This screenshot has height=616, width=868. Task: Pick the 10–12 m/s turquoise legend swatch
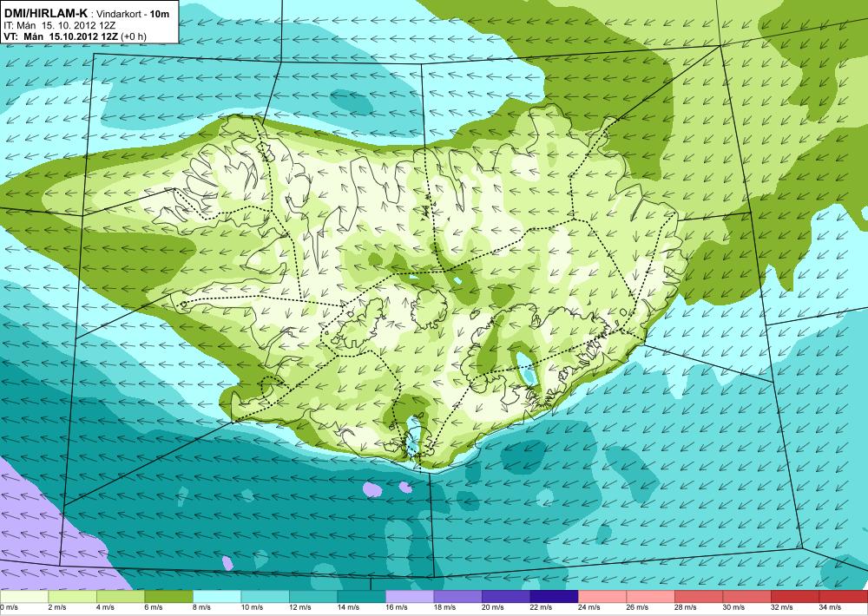click(265, 597)
